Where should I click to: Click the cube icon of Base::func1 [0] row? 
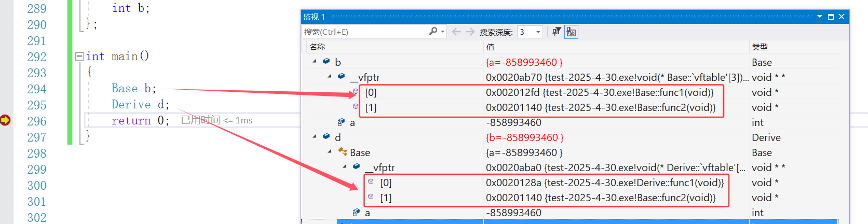click(x=356, y=91)
